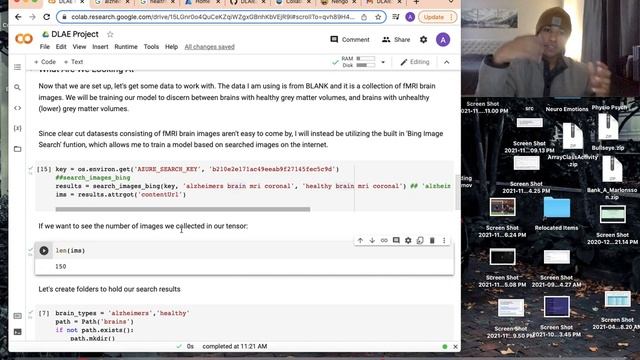Viewport: 640px width, 360px height.
Task: Open the Chrome Update menu
Action: [451, 17]
